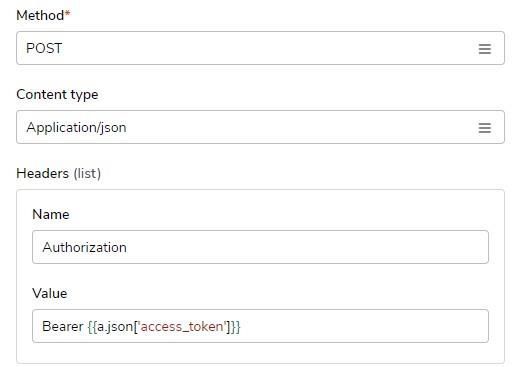
Task: Click the Value label in Headers
Action: tap(50, 293)
